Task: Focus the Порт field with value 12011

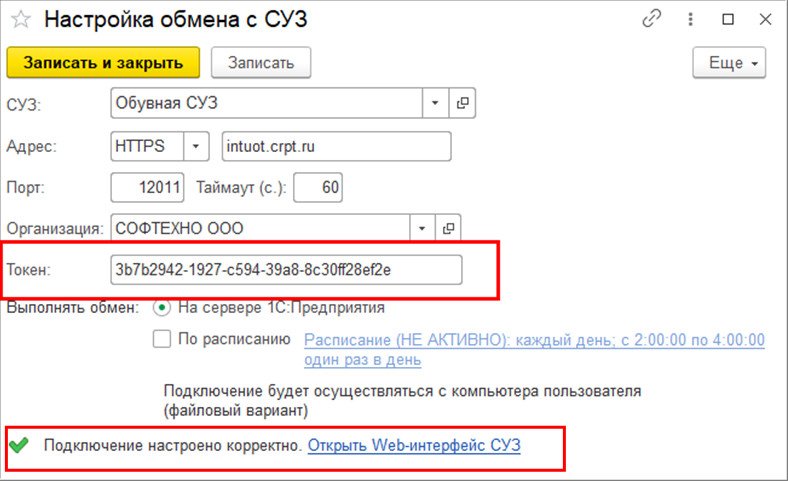Action: click(x=149, y=187)
